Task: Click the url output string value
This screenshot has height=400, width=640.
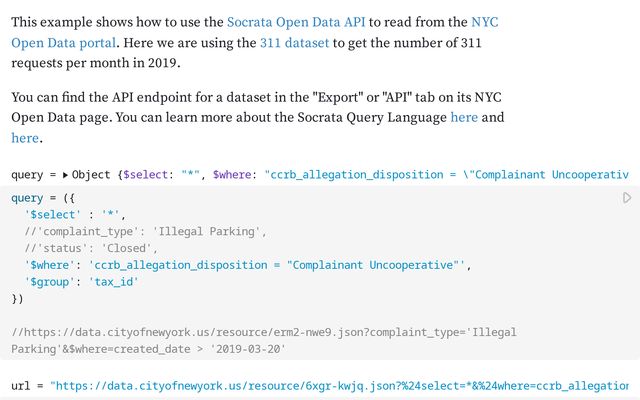Action: [340, 385]
